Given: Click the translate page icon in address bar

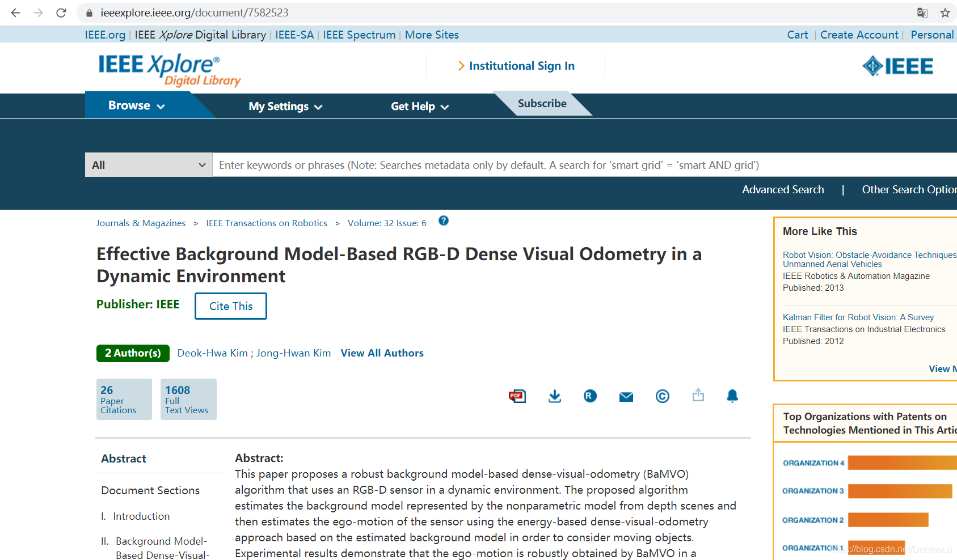Looking at the screenshot, I should (922, 12).
